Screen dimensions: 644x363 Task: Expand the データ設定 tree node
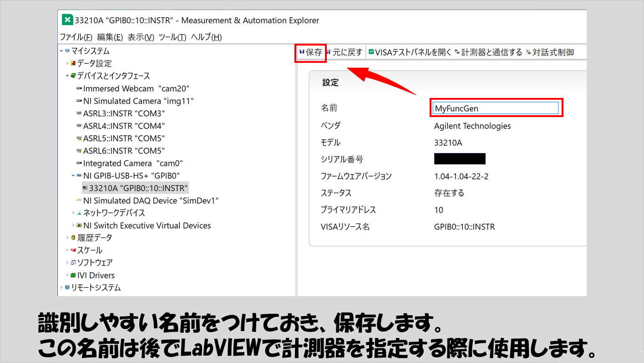coord(67,63)
